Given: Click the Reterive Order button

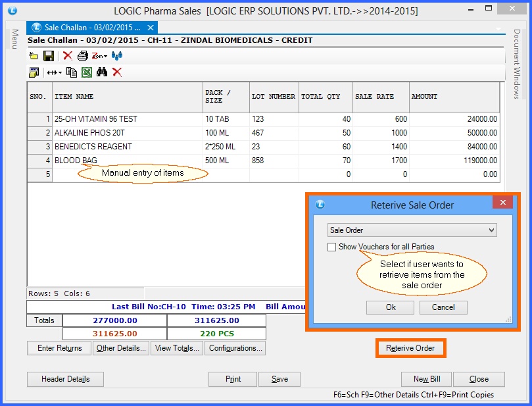Looking at the screenshot, I should 410,348.
